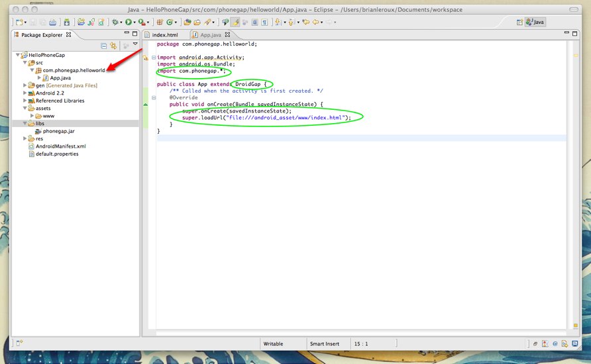Select AndroidManifest.xml in the tree
Screen dimensions: 591x364
pos(61,146)
